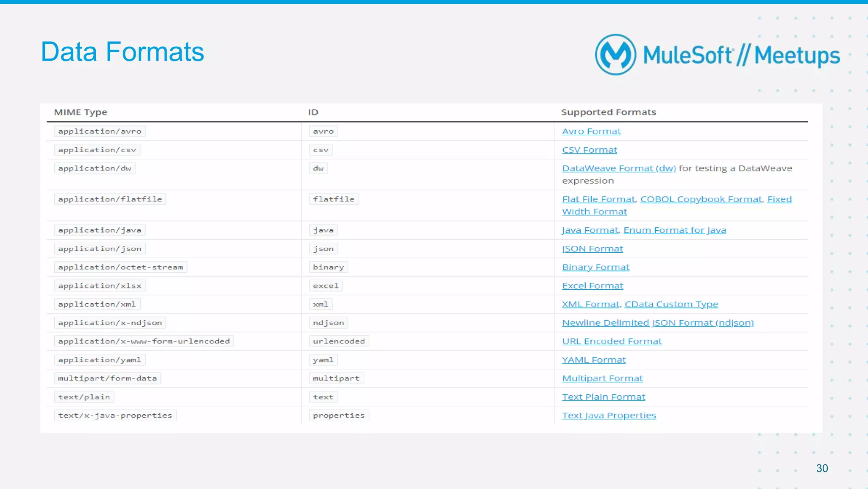Viewport: 868px width, 489px height.
Task: Select the application/java MIME type cell
Action: [x=100, y=230]
